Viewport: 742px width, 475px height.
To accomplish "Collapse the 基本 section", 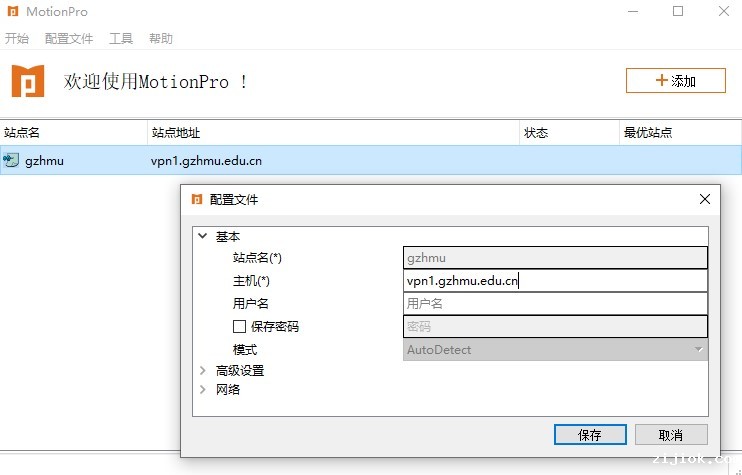I will (x=203, y=237).
